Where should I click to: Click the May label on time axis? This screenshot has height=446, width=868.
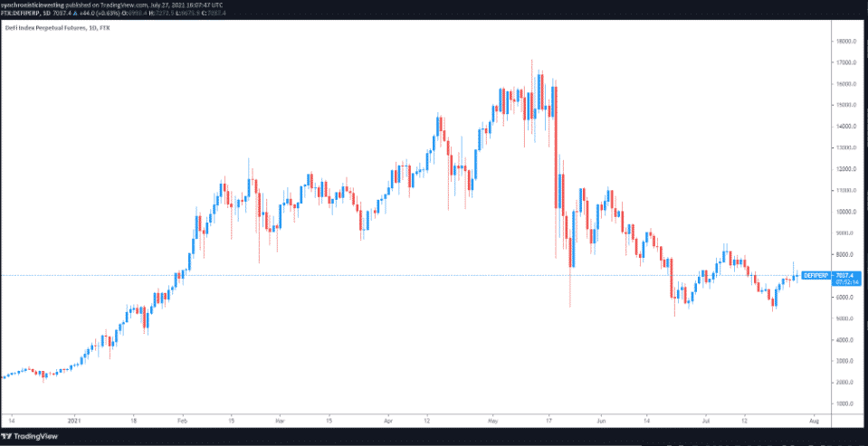point(492,421)
